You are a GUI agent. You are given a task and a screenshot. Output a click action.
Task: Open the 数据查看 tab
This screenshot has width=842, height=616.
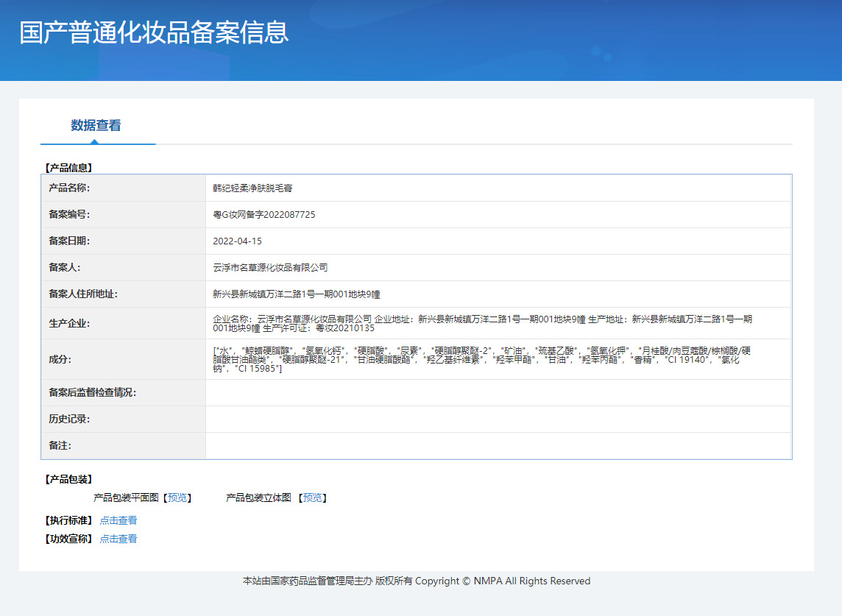coord(96,126)
